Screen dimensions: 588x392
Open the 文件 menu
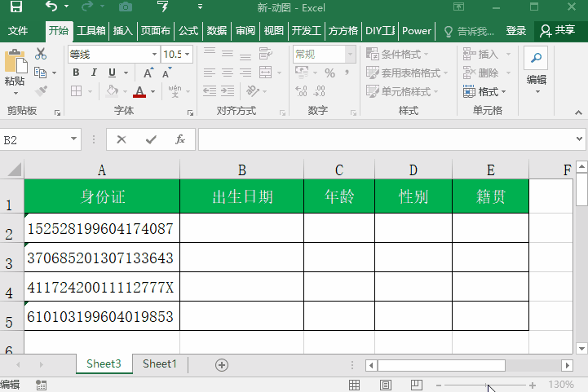(x=18, y=31)
